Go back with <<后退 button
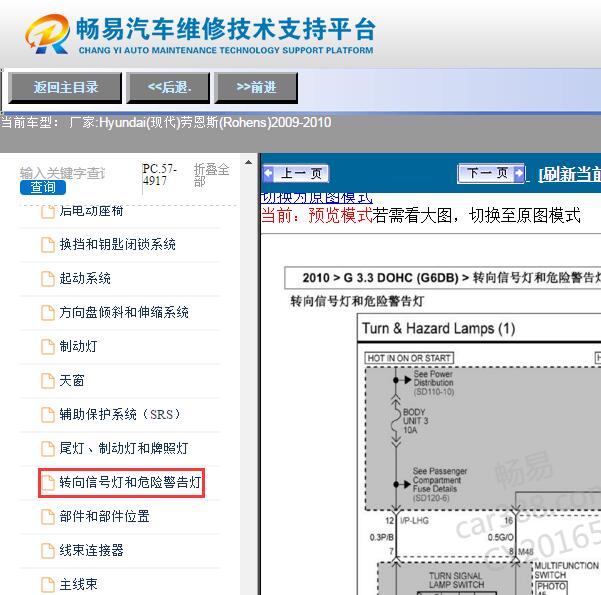The width and height of the screenshot is (601, 595). (168, 88)
